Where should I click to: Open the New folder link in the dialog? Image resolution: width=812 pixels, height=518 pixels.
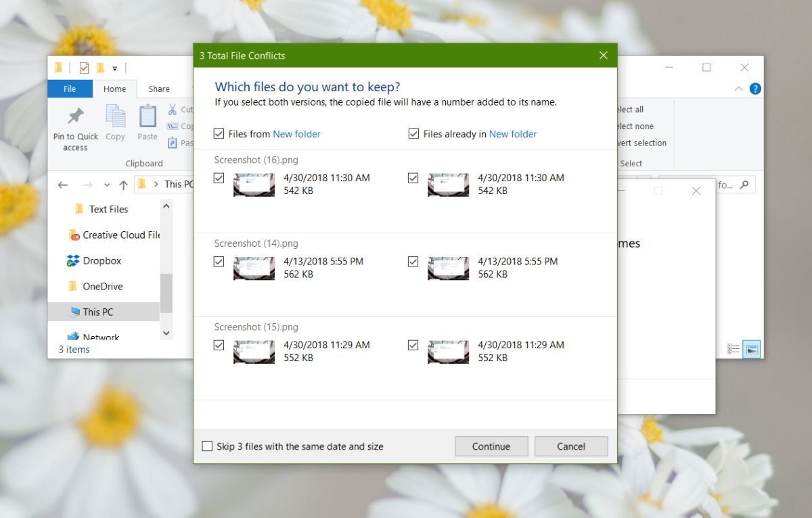(x=296, y=134)
